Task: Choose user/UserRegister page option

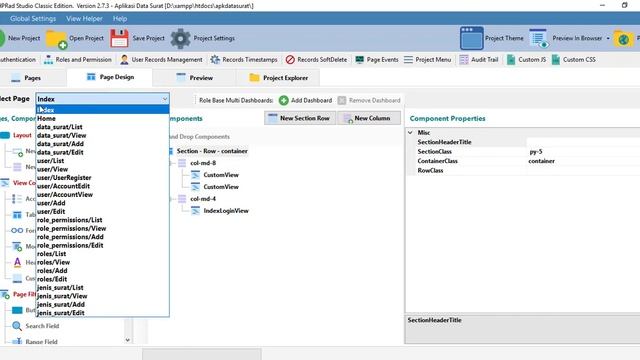Action: [102, 178]
